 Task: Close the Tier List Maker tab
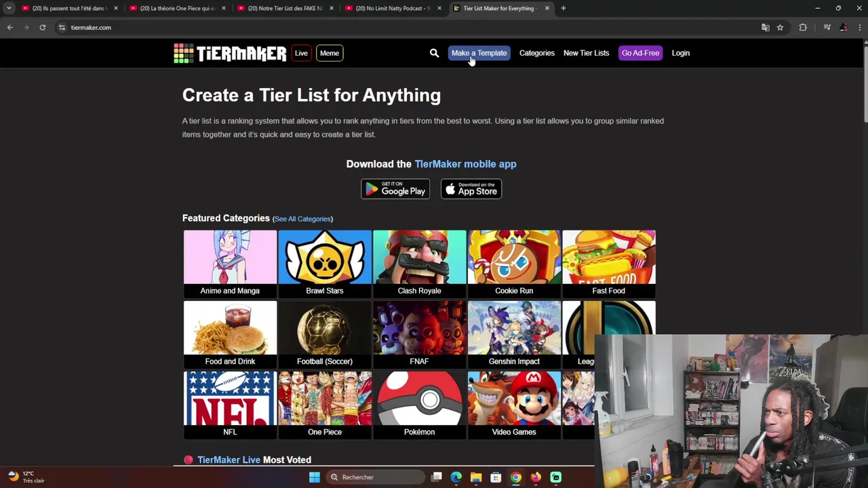pos(547,8)
